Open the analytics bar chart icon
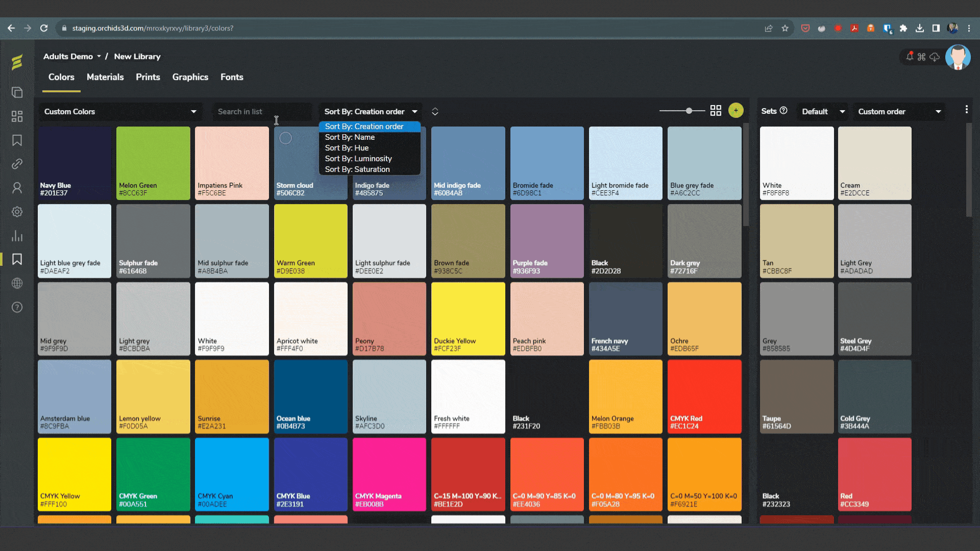This screenshot has width=980, height=551. (x=17, y=236)
